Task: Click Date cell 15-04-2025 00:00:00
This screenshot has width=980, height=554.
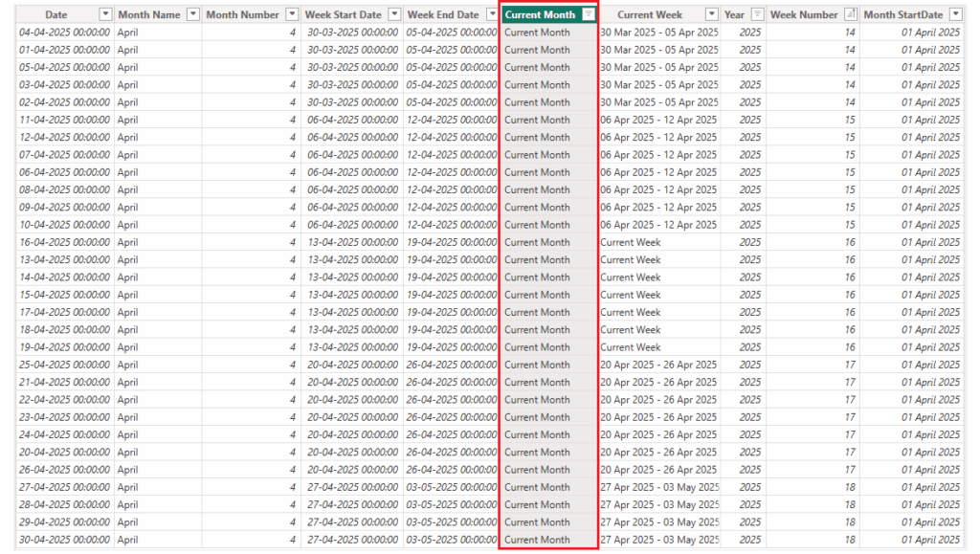Action: (x=64, y=294)
